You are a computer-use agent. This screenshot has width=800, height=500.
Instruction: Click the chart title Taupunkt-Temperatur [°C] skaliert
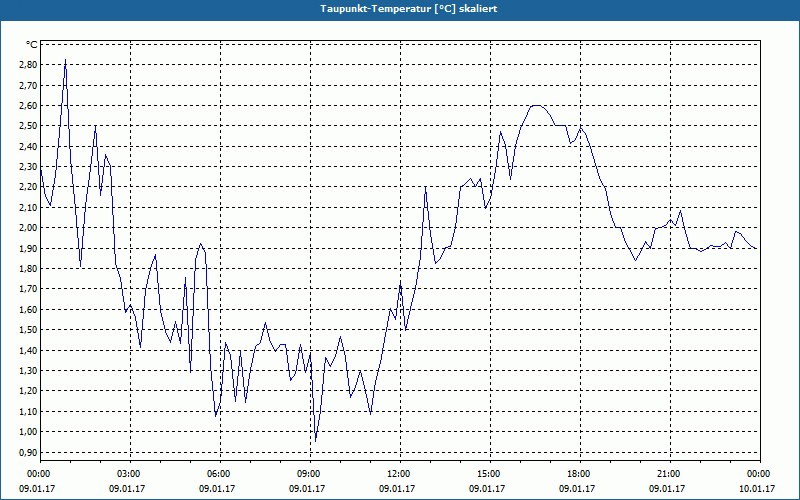tap(409, 9)
